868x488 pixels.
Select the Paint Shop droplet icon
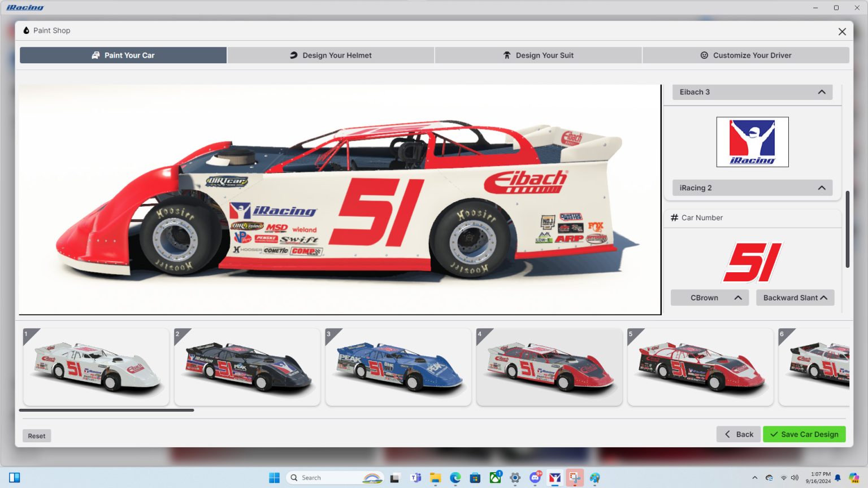[25, 30]
